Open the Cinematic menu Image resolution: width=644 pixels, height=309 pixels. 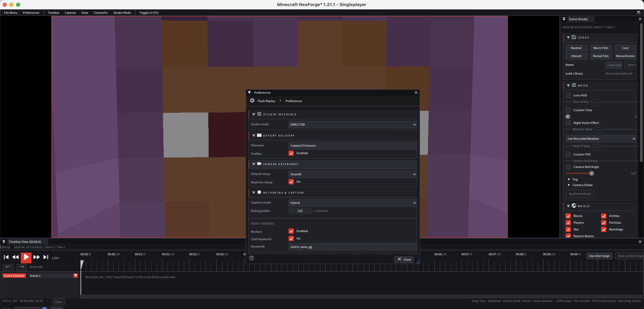tap(101, 13)
